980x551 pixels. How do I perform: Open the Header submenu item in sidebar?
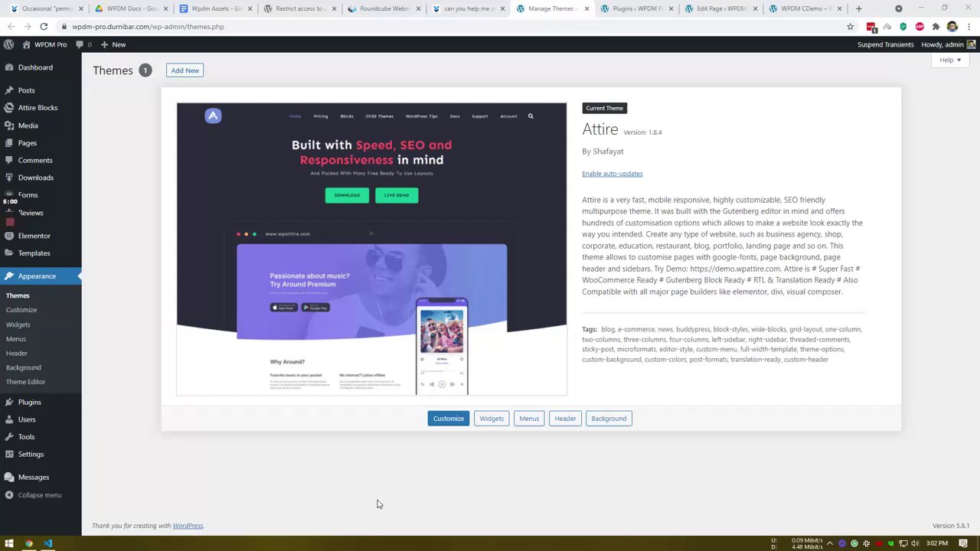click(x=17, y=354)
